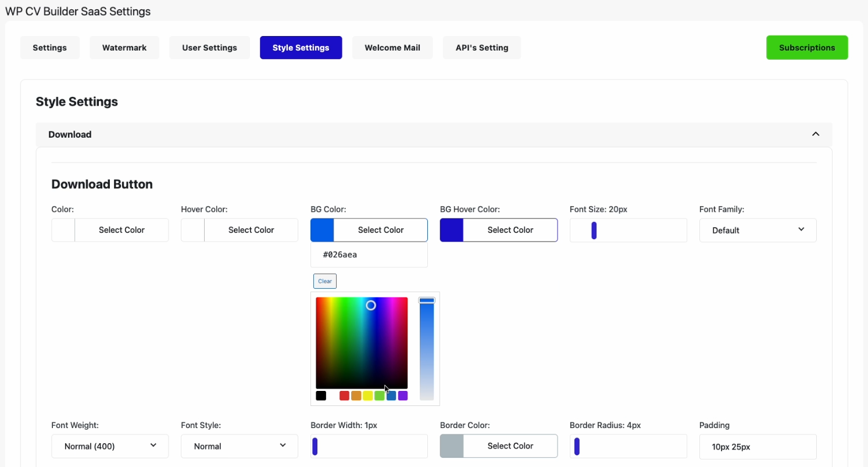
Task: Click Select Color under BG Color
Action: click(381, 230)
